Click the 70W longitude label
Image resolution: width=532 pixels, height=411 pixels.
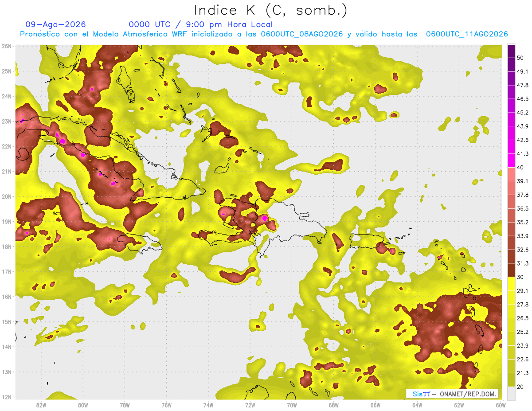click(292, 405)
